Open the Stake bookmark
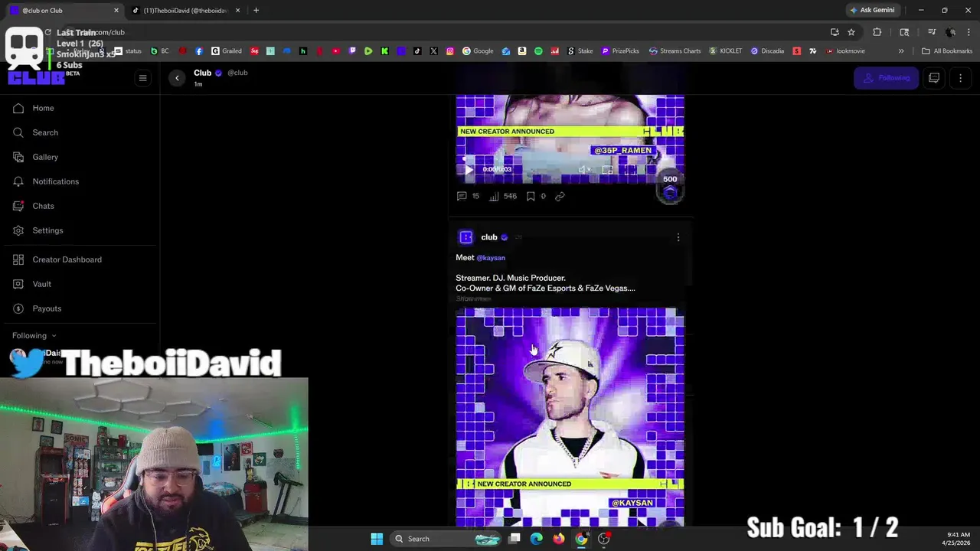The width and height of the screenshot is (980, 551). point(580,51)
